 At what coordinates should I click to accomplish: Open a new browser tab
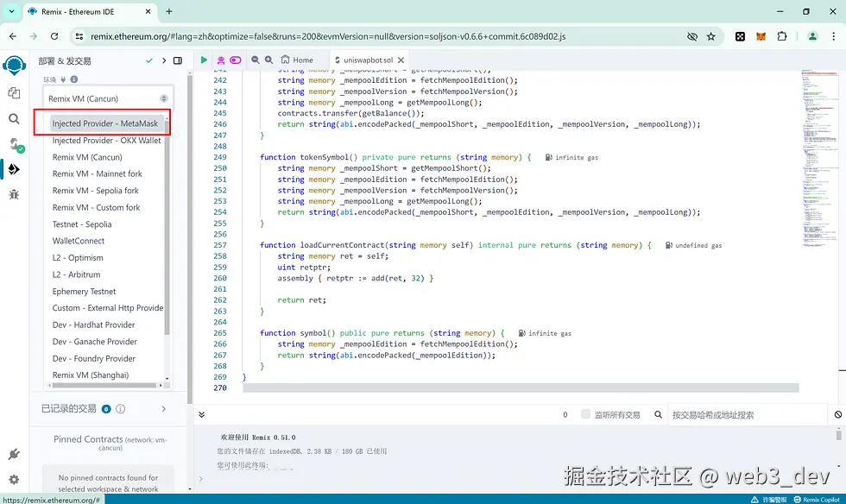[x=169, y=11]
